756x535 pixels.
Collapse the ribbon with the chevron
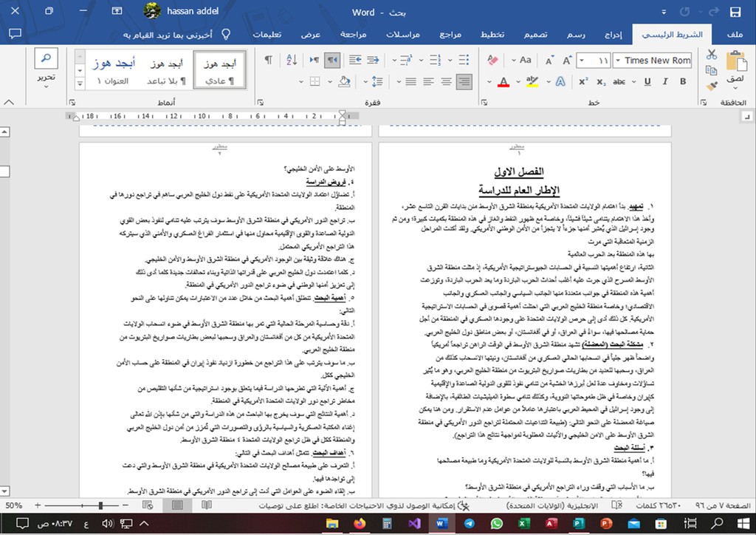(9, 102)
